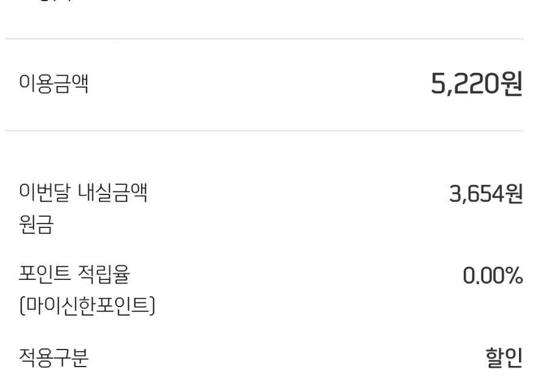Tap the percent sign in 0.00%
Screen dimensions: 545x392
click(514, 276)
